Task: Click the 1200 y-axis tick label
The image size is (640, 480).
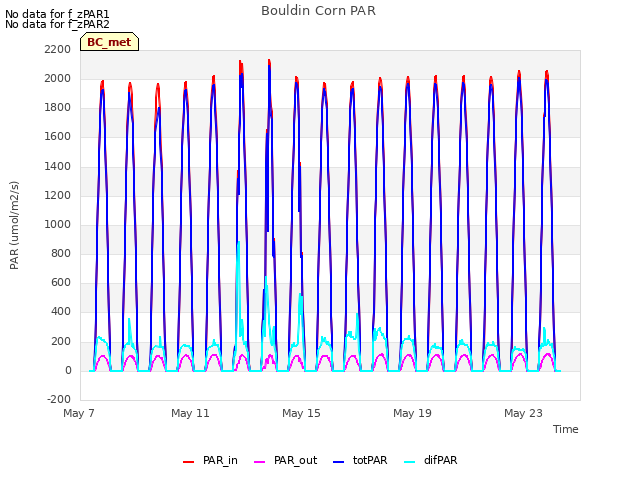Action: (58, 195)
